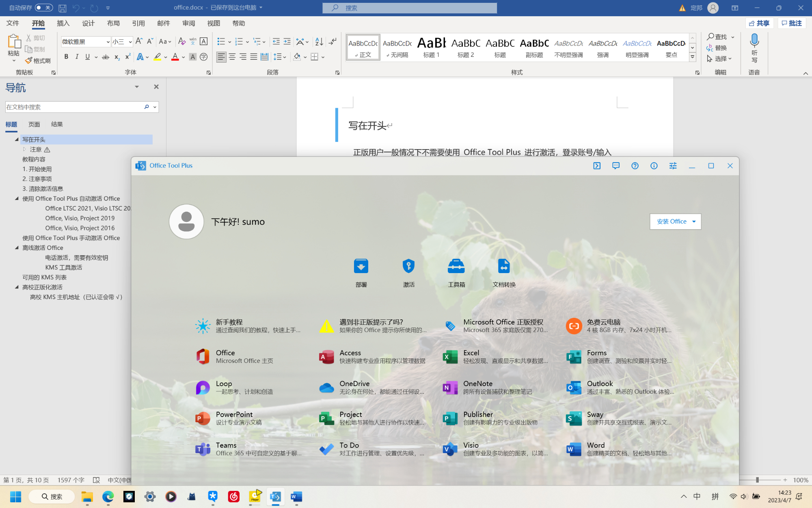Screen dimensions: 812x508
Task: Open the 安装 Office dropdown
Action: [x=694, y=221]
